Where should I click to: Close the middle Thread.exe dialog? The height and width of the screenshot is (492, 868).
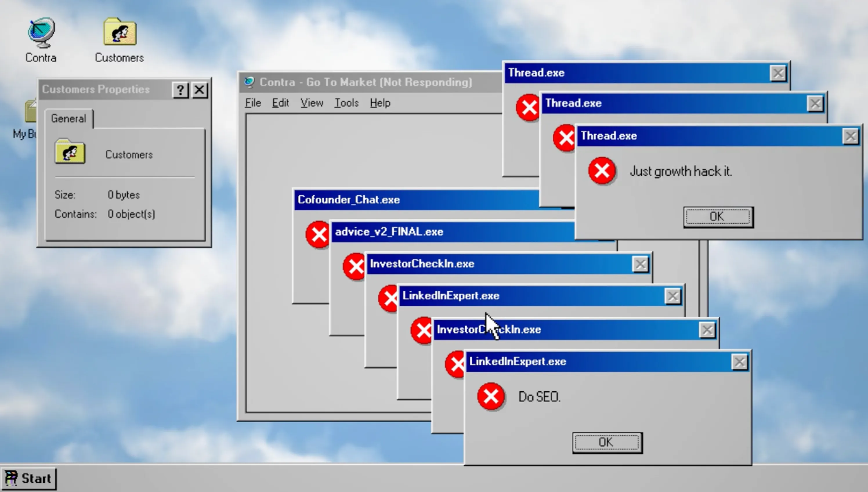pyautogui.click(x=815, y=103)
